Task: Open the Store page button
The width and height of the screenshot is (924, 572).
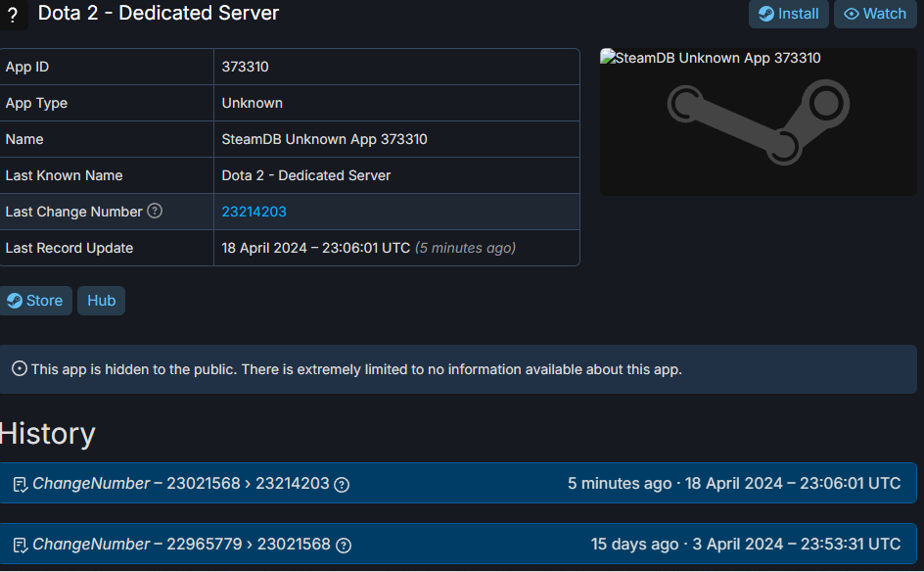Action: pyautogui.click(x=35, y=301)
